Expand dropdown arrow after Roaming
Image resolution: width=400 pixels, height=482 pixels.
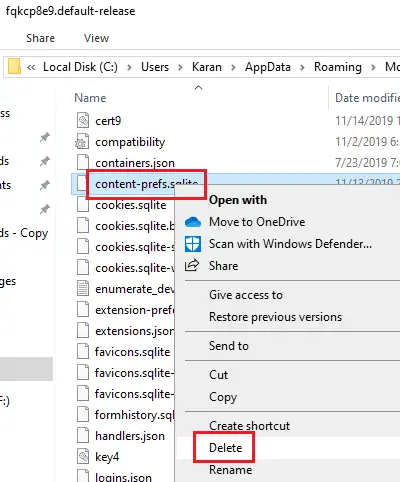click(373, 67)
